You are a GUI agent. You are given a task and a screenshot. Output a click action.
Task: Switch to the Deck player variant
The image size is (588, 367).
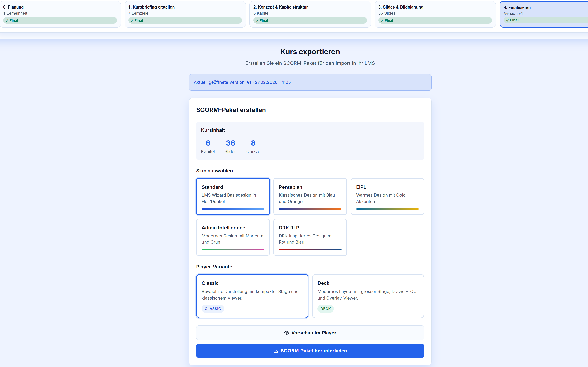pyautogui.click(x=368, y=296)
